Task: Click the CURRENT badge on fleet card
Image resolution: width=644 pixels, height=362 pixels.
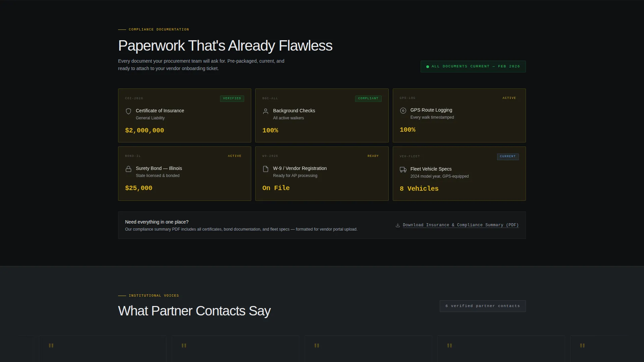Action: [x=508, y=157]
